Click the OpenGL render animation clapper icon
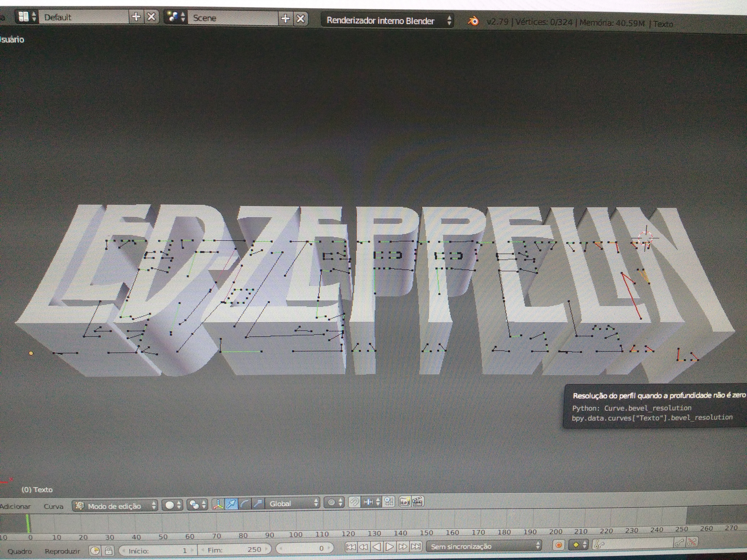Screen dimensions: 747x560 coord(418,501)
